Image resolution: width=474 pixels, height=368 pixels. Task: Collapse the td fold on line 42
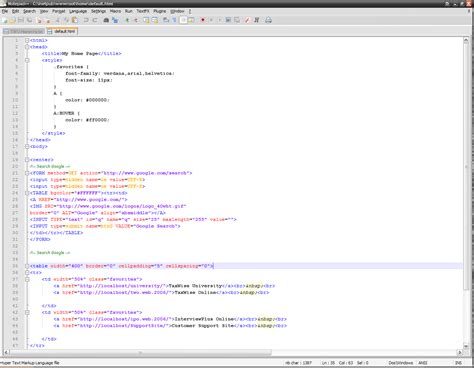tap(27, 312)
